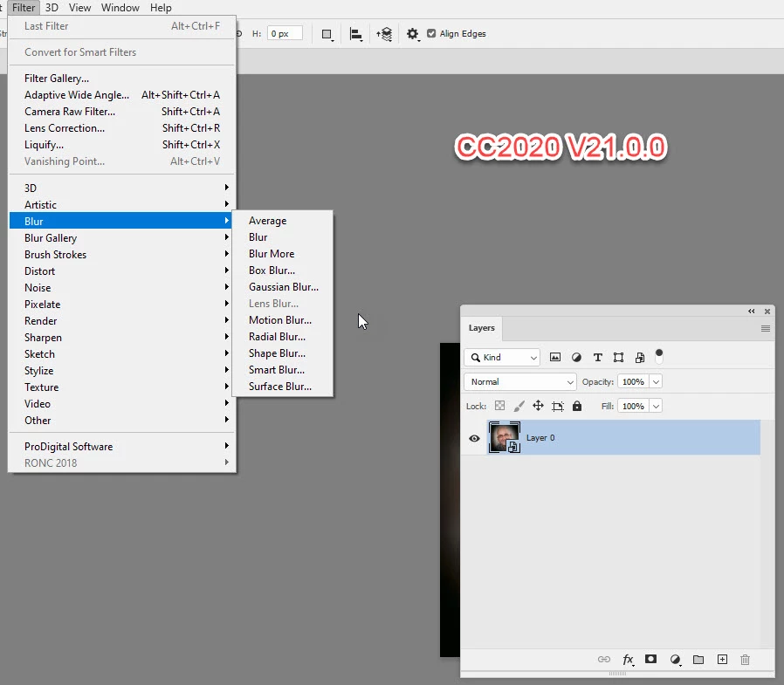Image resolution: width=784 pixels, height=685 pixels.
Task: Choose Surface Blur filter
Action: [283, 387]
